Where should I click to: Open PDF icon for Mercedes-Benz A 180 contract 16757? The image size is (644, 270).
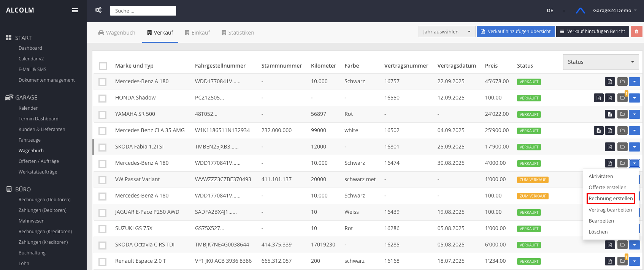(x=610, y=82)
